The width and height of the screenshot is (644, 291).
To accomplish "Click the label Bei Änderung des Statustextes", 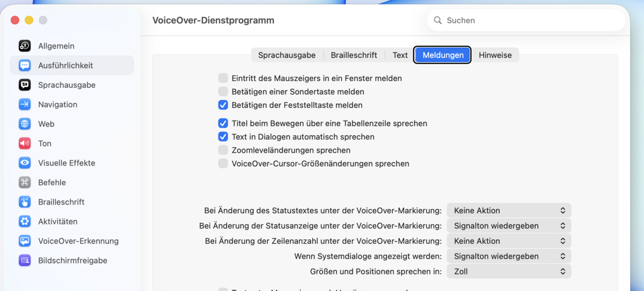I will [x=323, y=211].
